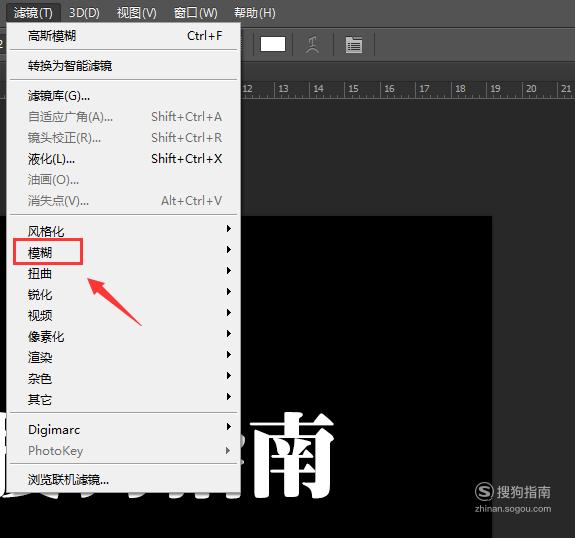Click 浏览联机滤镜... entry
This screenshot has width=575, height=538.
124,479
